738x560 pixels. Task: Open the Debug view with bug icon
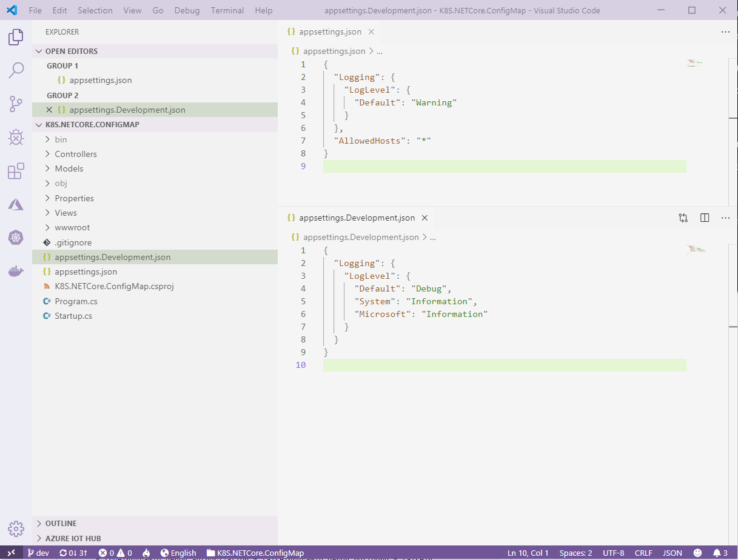pos(16,138)
